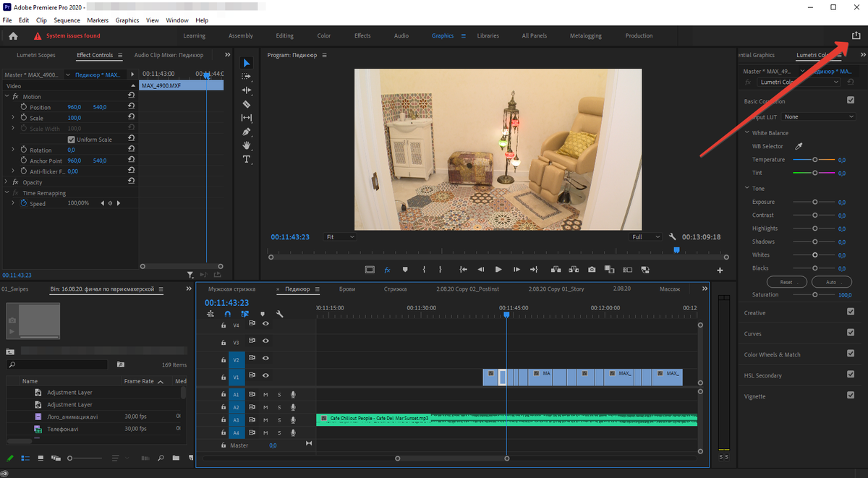Disable the Vignette checkbox

pyautogui.click(x=851, y=396)
